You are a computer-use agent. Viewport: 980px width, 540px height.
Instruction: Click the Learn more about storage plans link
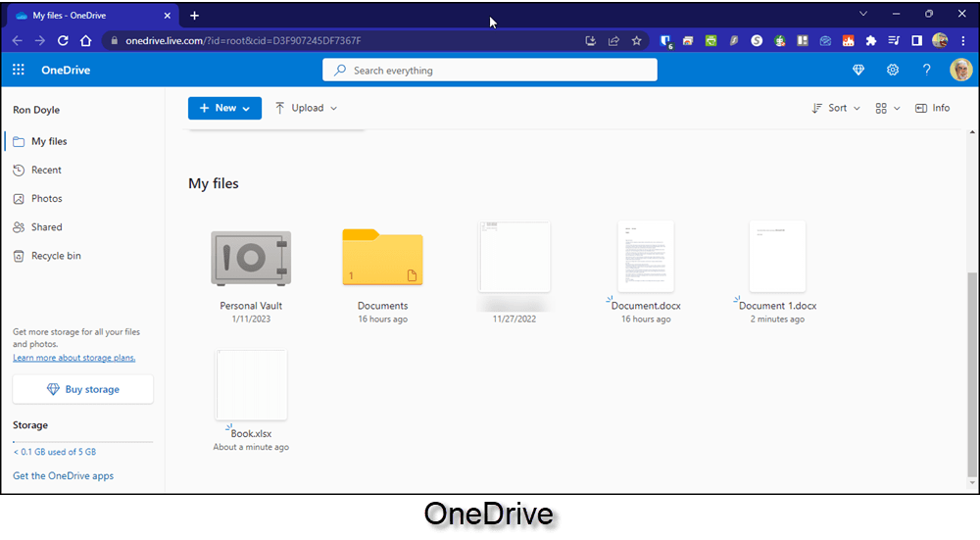click(x=73, y=358)
